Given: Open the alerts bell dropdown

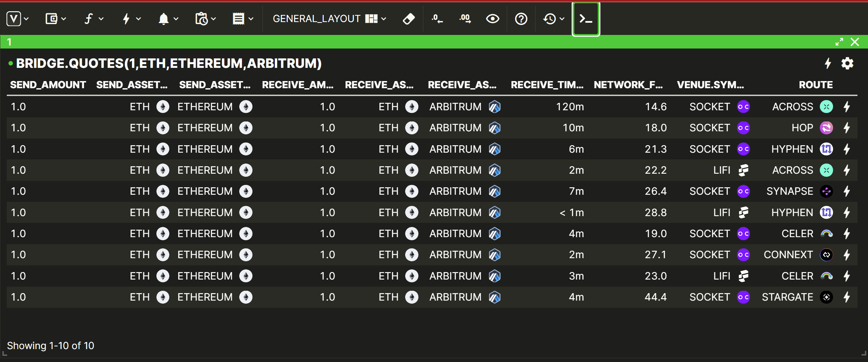Looking at the screenshot, I should (x=168, y=19).
